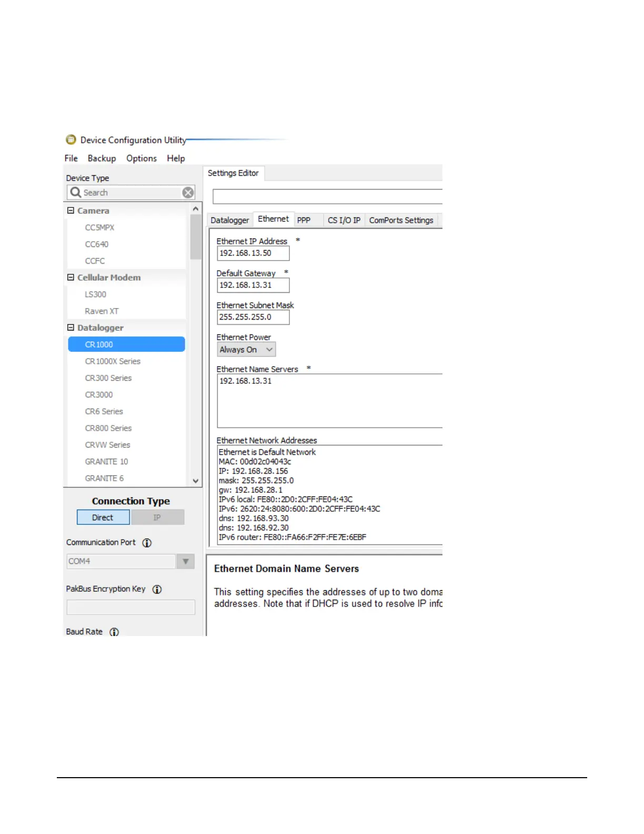Switch to the CS I/O IP tab

[x=344, y=220]
